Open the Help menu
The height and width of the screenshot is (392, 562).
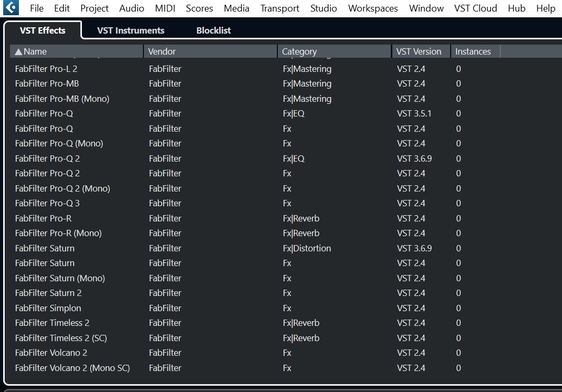pos(546,8)
